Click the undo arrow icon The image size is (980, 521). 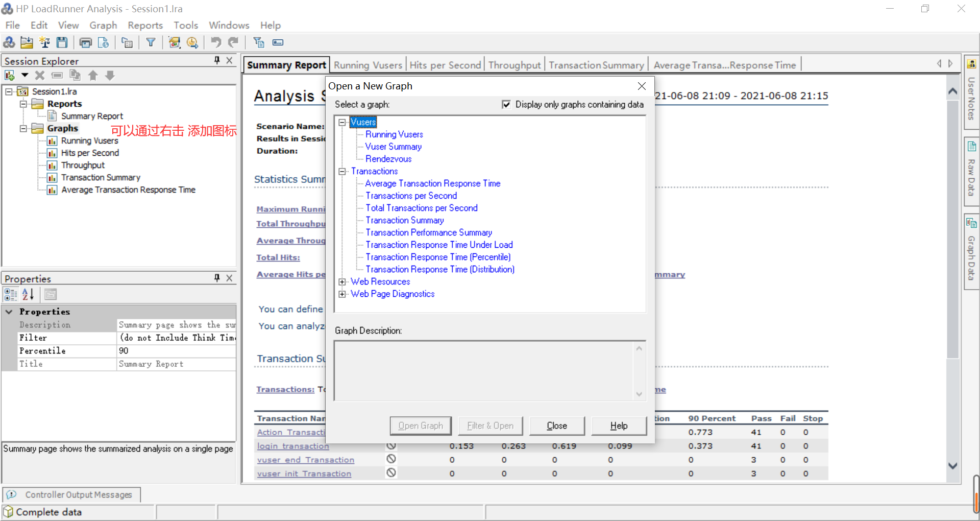pyautogui.click(x=216, y=42)
